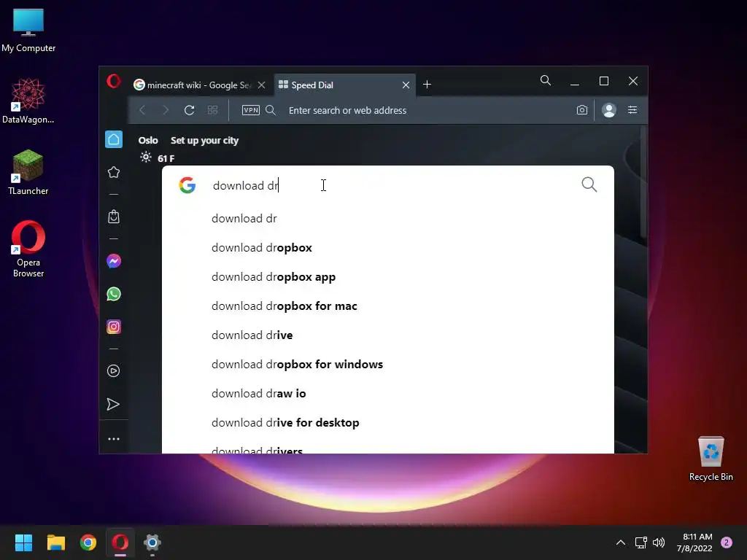Open Messenger in the sidebar

click(114, 261)
